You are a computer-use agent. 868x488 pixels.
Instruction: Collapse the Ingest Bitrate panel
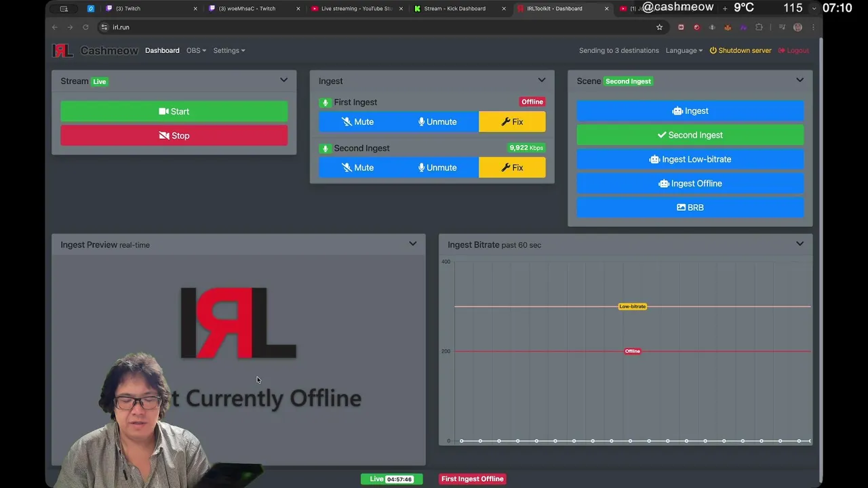pos(800,244)
